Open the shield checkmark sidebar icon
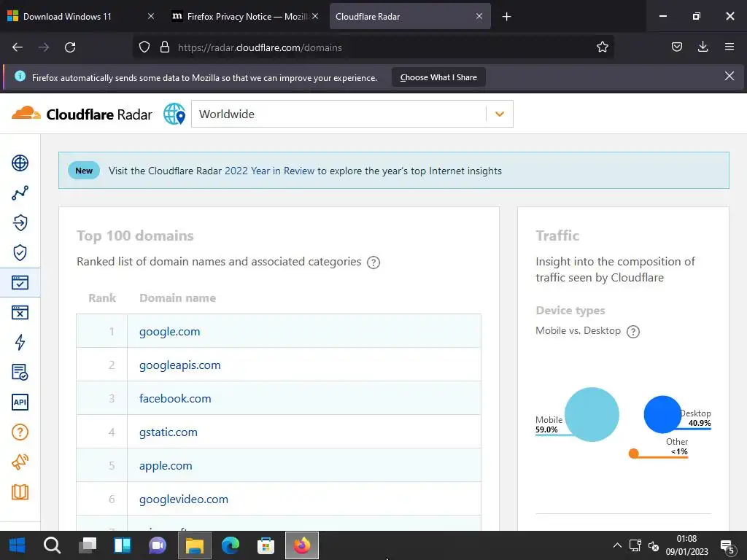Viewport: 747px width, 560px height. [20, 252]
